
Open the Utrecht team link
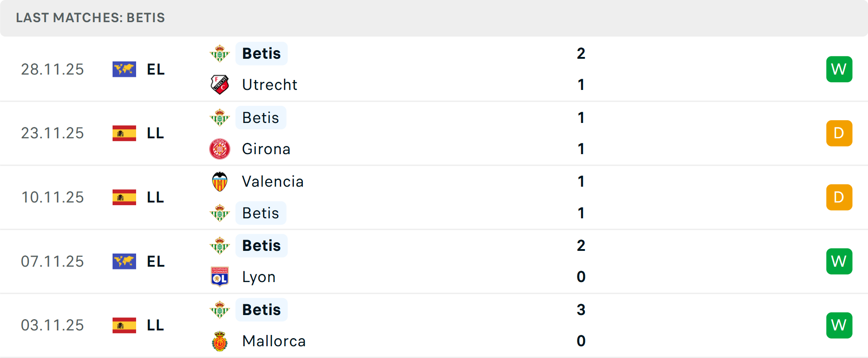pos(269,85)
